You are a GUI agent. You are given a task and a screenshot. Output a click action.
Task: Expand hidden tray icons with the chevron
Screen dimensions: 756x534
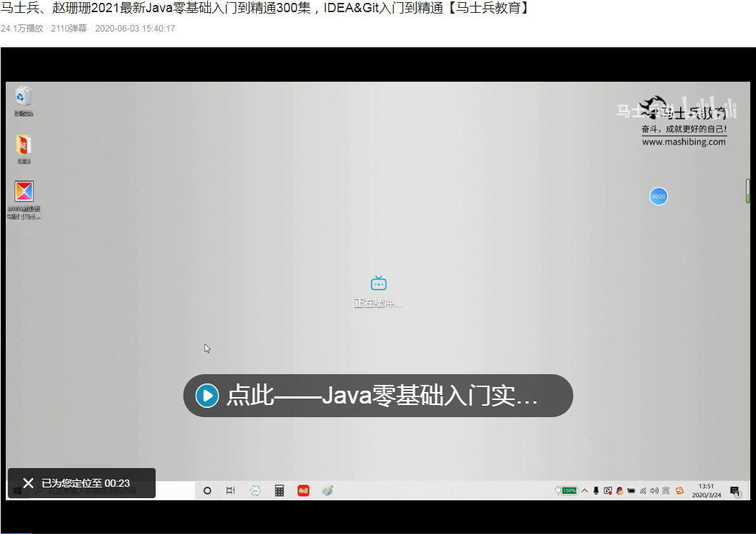pos(585,490)
